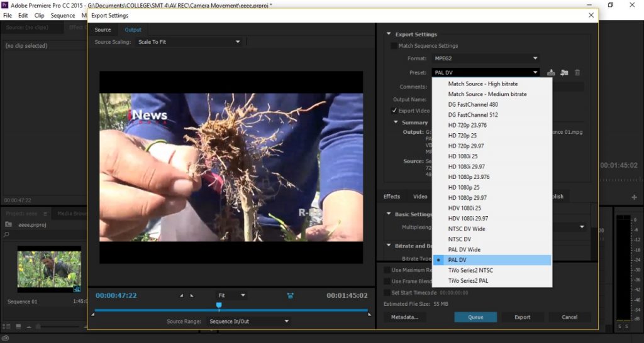The height and width of the screenshot is (343, 644).
Task: Click the plus icon beside the timeline timecode
Action: (x=634, y=197)
